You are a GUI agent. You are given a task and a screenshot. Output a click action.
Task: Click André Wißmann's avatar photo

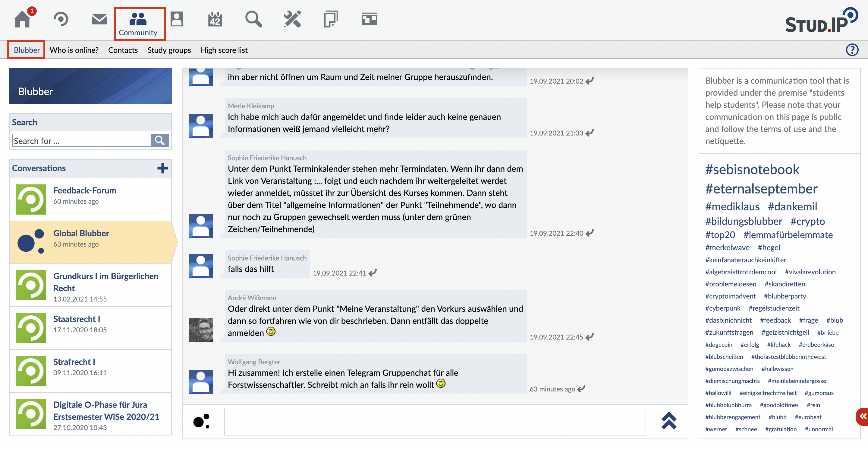(x=200, y=329)
